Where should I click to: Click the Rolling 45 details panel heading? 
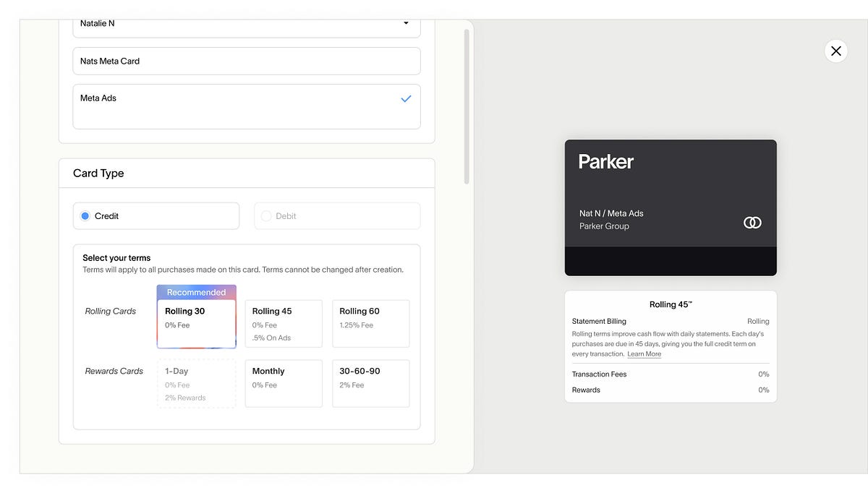(x=671, y=304)
